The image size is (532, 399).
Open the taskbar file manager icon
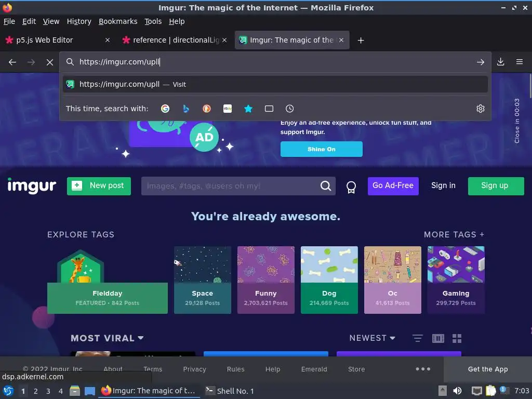pos(75,391)
